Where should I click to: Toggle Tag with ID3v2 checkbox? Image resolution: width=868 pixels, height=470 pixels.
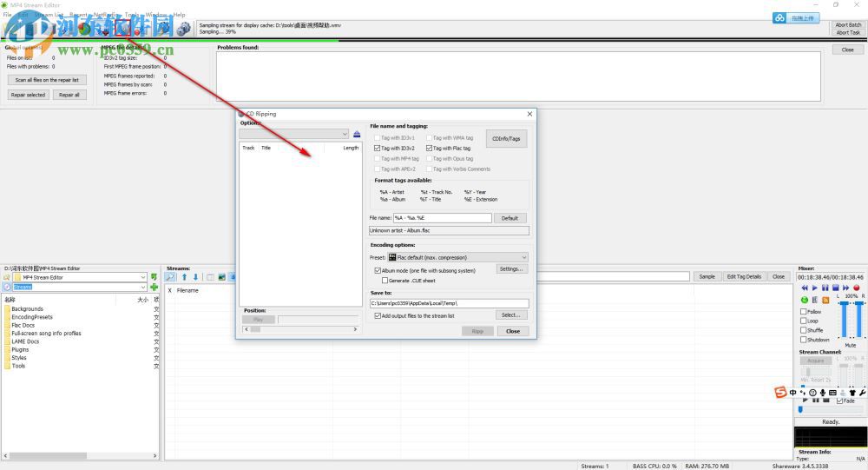click(377, 149)
